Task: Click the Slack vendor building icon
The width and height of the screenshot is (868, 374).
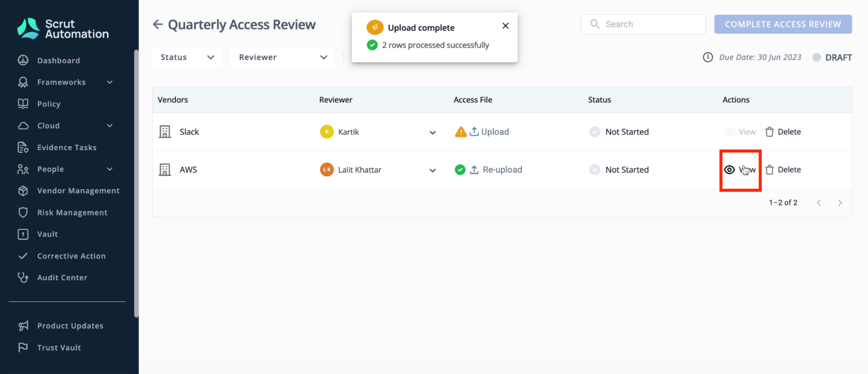Action: click(165, 132)
